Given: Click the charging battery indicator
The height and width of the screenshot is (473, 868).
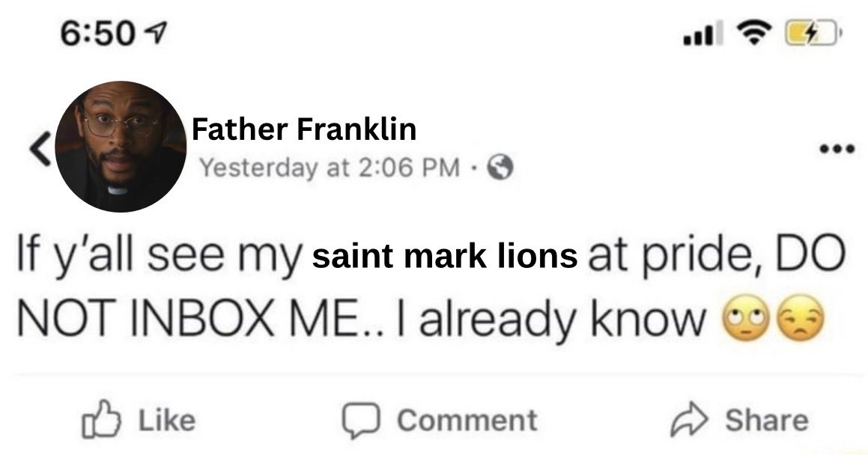Looking at the screenshot, I should point(813,33).
